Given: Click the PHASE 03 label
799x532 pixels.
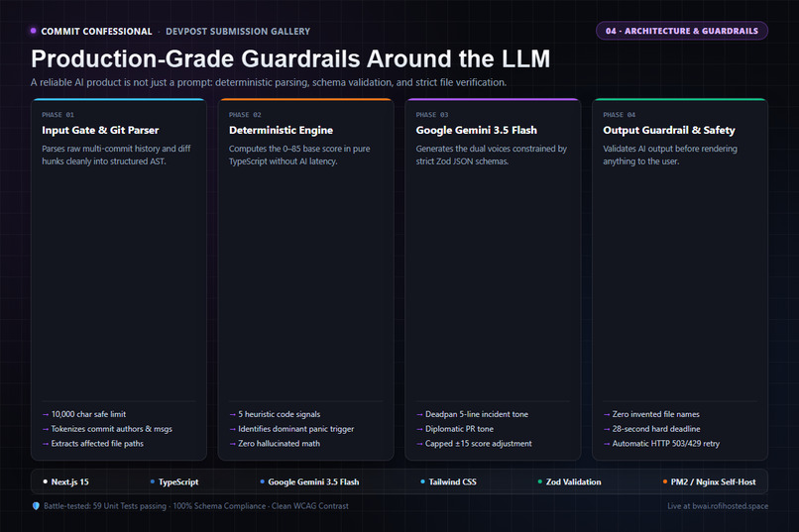Looking at the screenshot, I should click(x=432, y=115).
